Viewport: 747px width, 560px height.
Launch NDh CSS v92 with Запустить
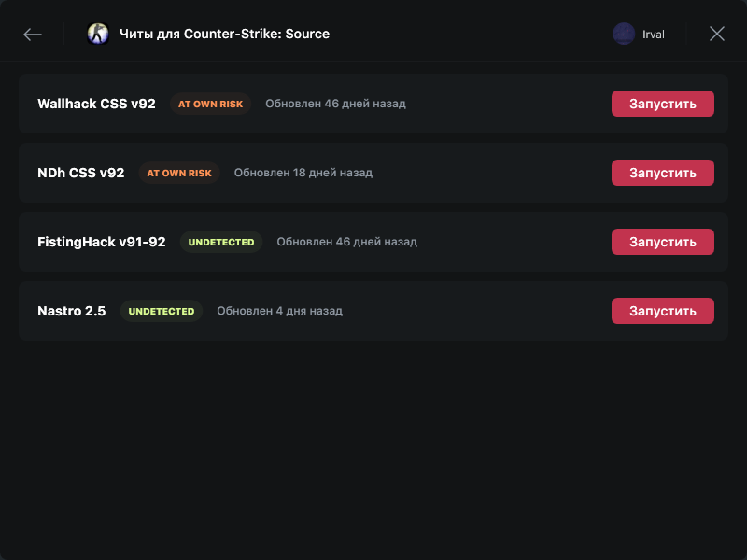click(663, 173)
